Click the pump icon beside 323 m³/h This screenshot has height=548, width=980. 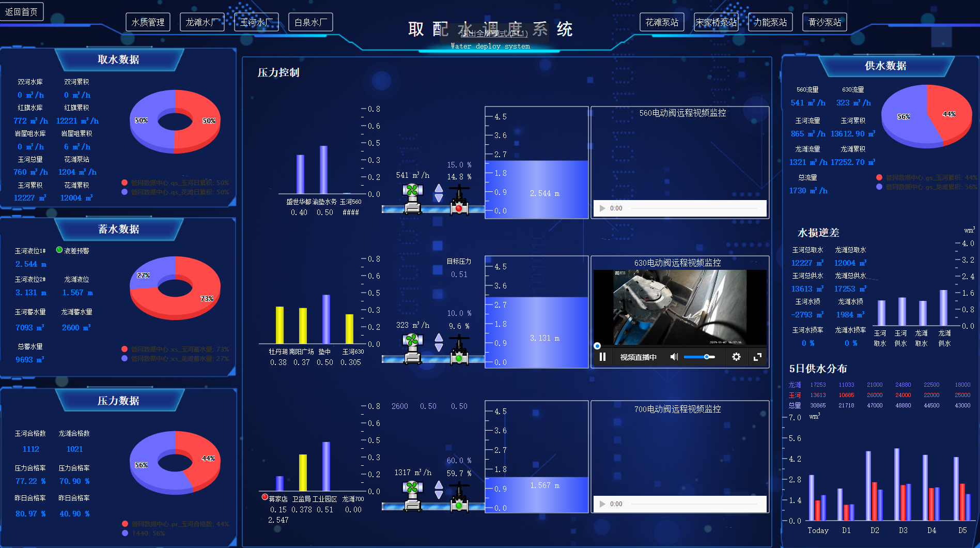pyautogui.click(x=412, y=348)
